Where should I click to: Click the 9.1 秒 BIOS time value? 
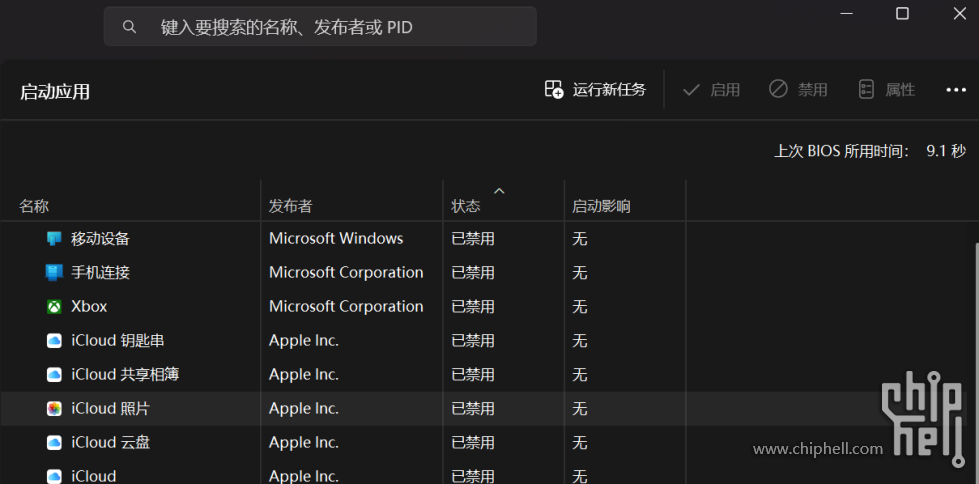(x=946, y=151)
